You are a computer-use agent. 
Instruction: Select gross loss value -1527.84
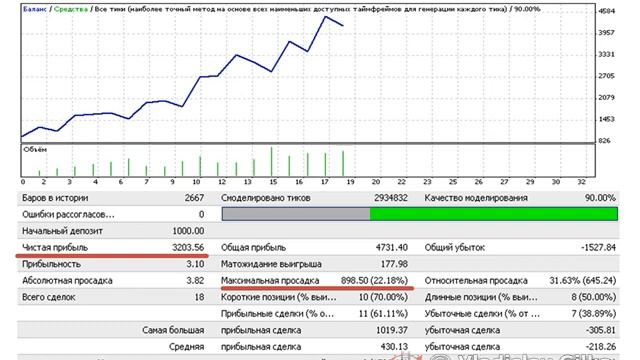[x=598, y=248]
